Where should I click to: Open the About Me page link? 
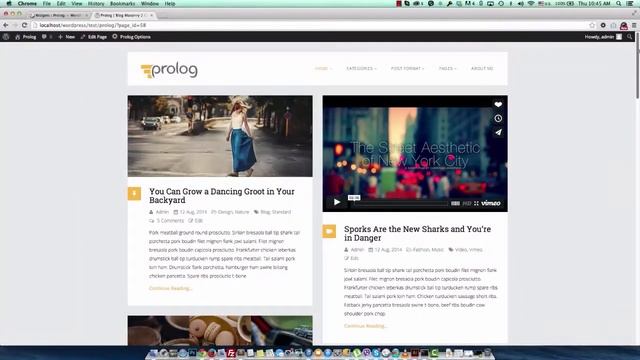[482, 69]
